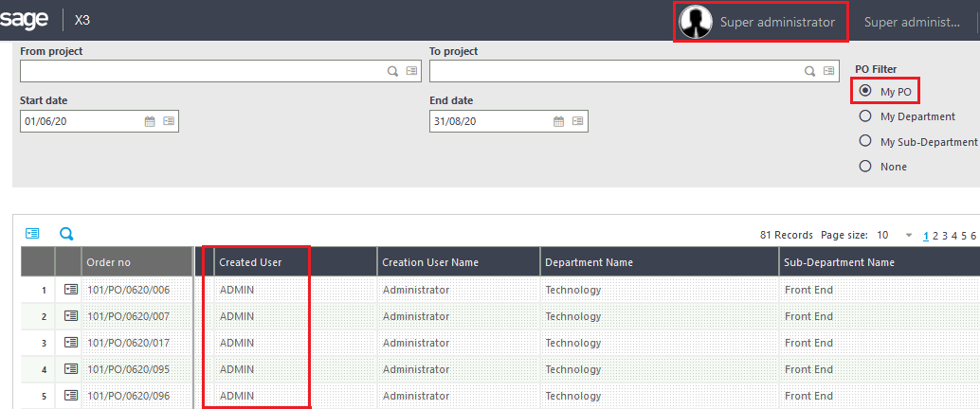Screen dimensions: 980x409
Task: Go to page 3 of records
Action: click(949, 235)
